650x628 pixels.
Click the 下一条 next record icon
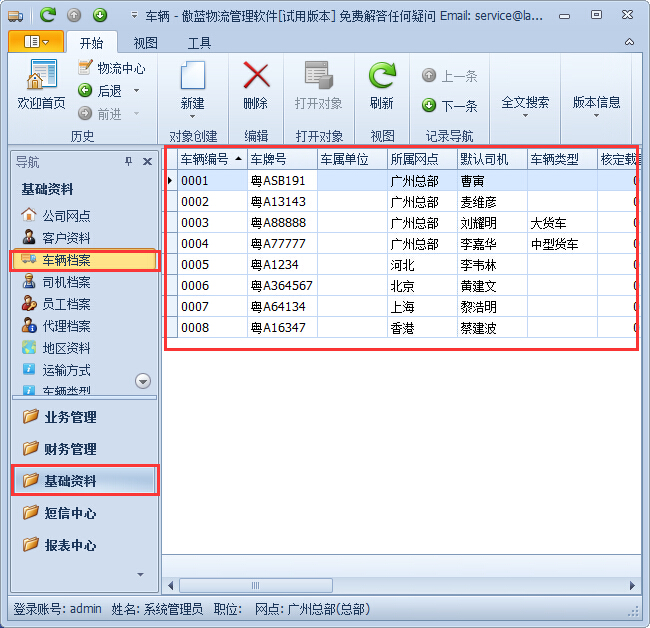(429, 105)
